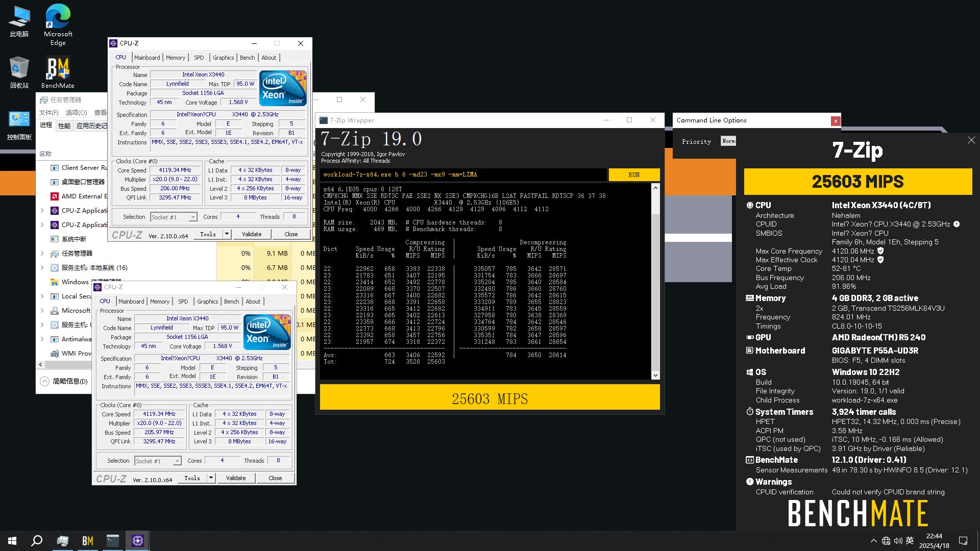
Task: Open the BenchMate desktop shortcut
Action: [58, 73]
